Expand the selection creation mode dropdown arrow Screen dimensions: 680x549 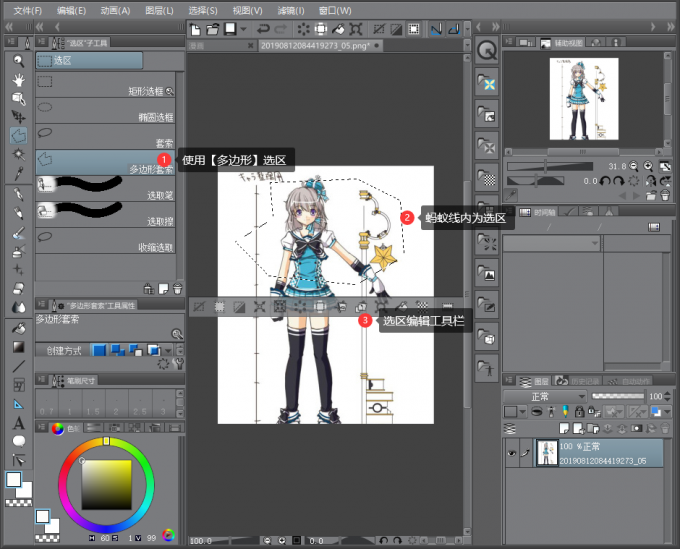(168, 350)
